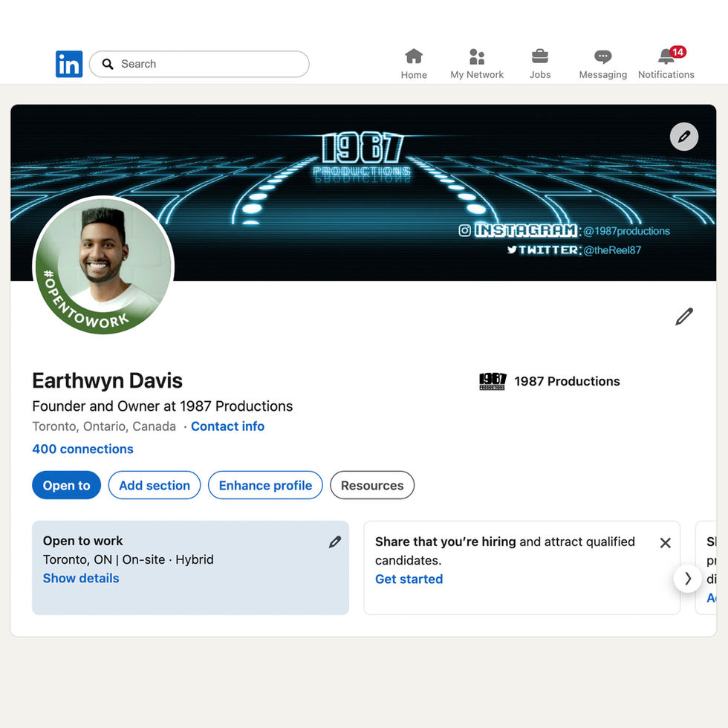Image resolution: width=728 pixels, height=728 pixels.
Task: Click the LinkedIn logo
Action: point(68,64)
